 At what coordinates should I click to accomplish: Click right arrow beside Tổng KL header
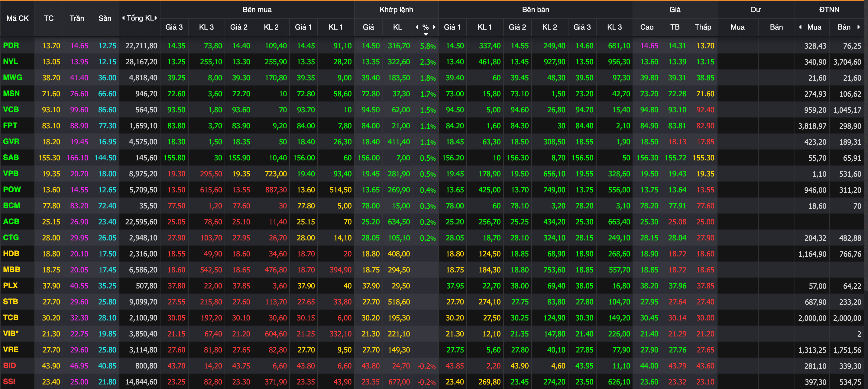(x=156, y=18)
